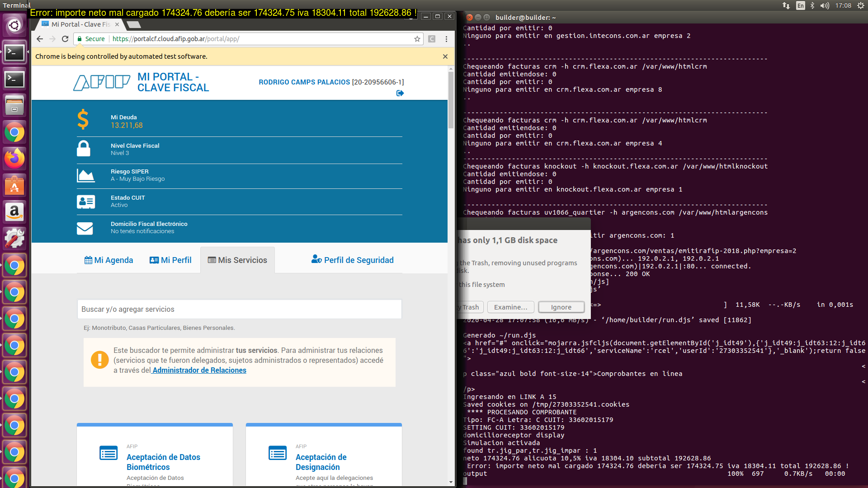Open Aceptación de Datos Biométricos service
Screen dimensions: 868x488
163,462
